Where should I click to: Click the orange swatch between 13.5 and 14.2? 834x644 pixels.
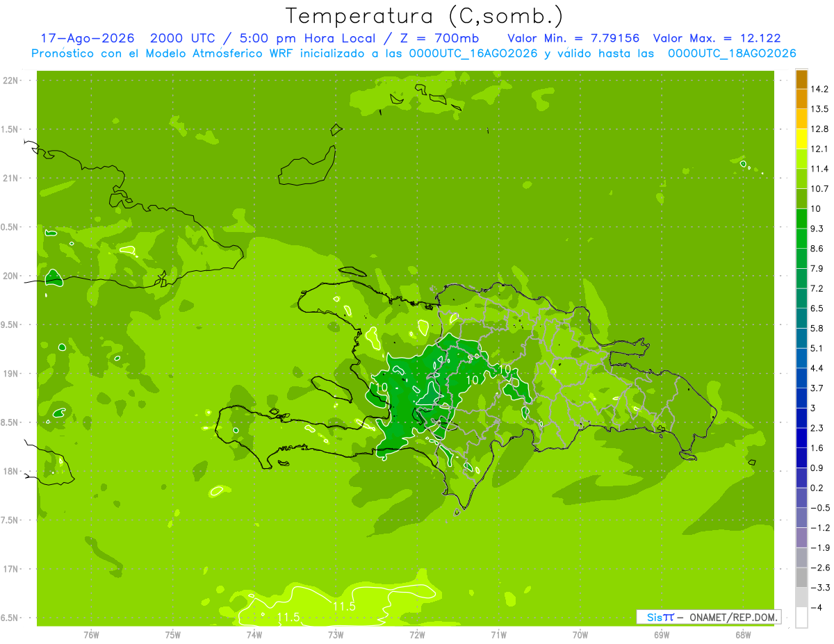[801, 99]
